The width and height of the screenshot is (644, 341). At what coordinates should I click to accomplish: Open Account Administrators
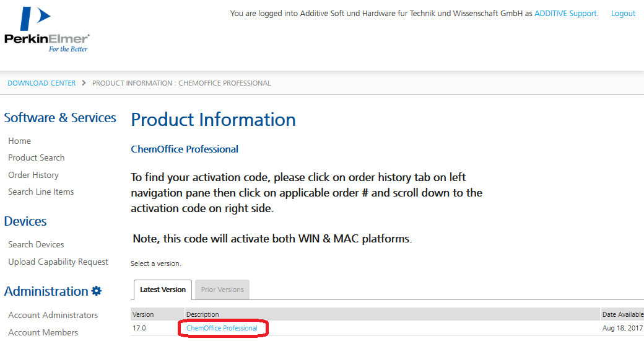[x=53, y=315]
